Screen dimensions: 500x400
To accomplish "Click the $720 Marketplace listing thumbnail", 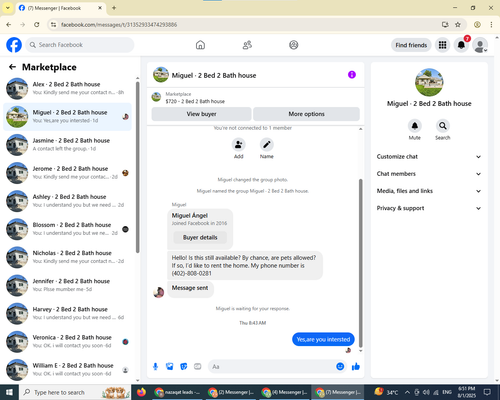I will (x=156, y=97).
